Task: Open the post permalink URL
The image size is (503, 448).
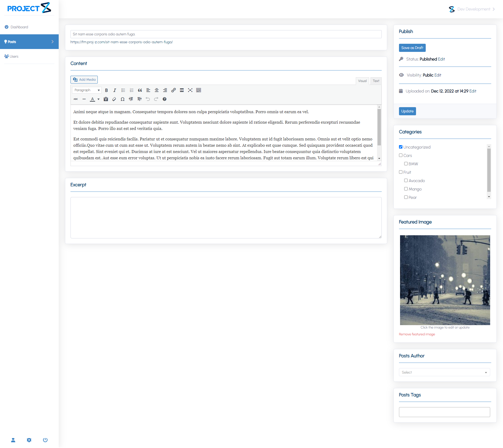Action: coord(122,42)
